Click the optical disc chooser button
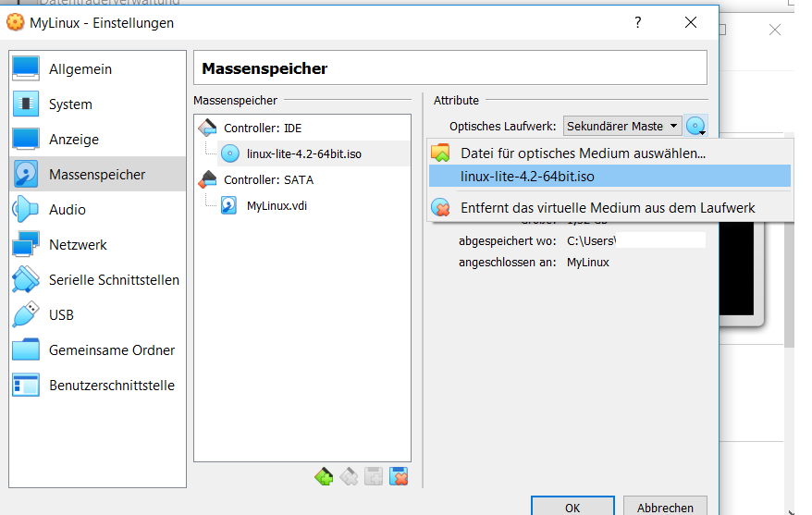Viewport: 812px width, 515px height. click(x=696, y=126)
